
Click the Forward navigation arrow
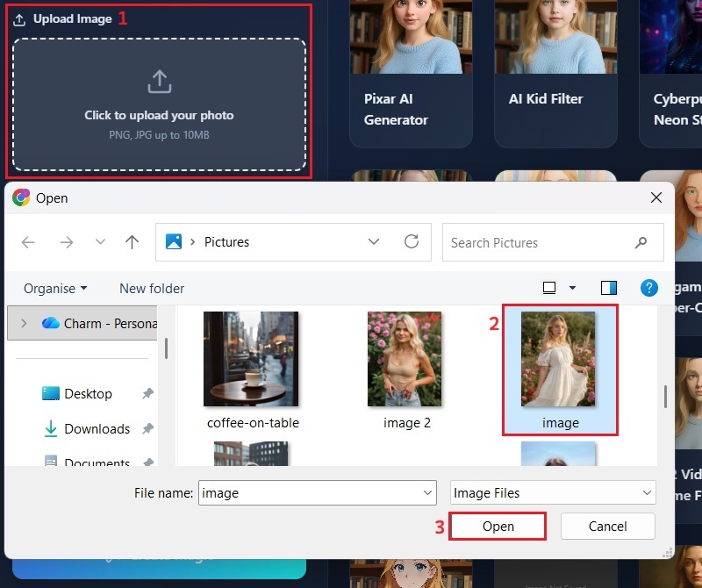(x=67, y=243)
